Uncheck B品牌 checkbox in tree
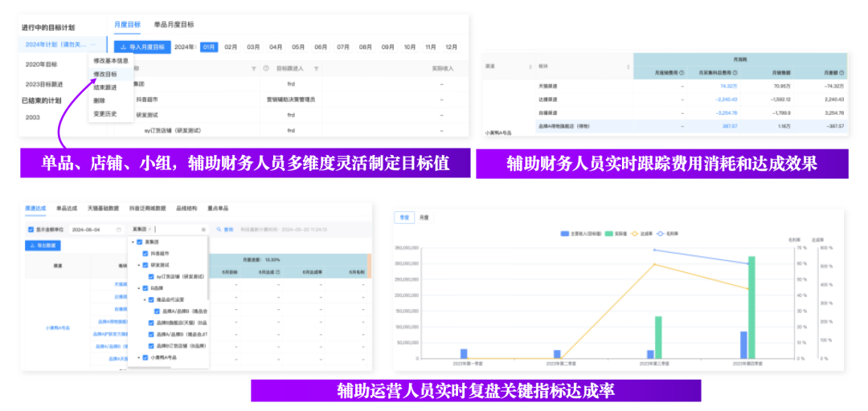The height and width of the screenshot is (411, 868). (145, 288)
